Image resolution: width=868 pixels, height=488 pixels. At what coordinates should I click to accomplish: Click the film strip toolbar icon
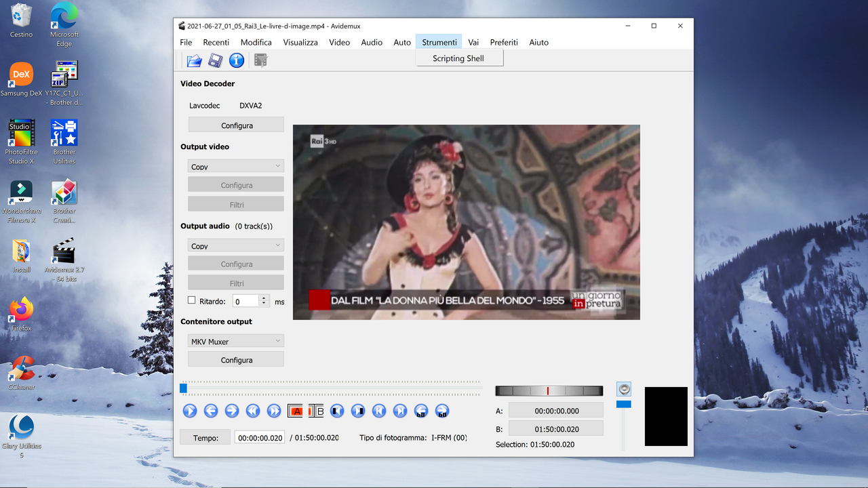[260, 60]
